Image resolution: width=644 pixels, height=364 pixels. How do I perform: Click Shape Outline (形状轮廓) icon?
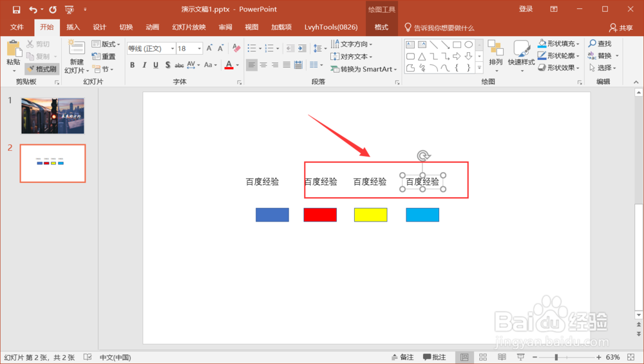[542, 55]
